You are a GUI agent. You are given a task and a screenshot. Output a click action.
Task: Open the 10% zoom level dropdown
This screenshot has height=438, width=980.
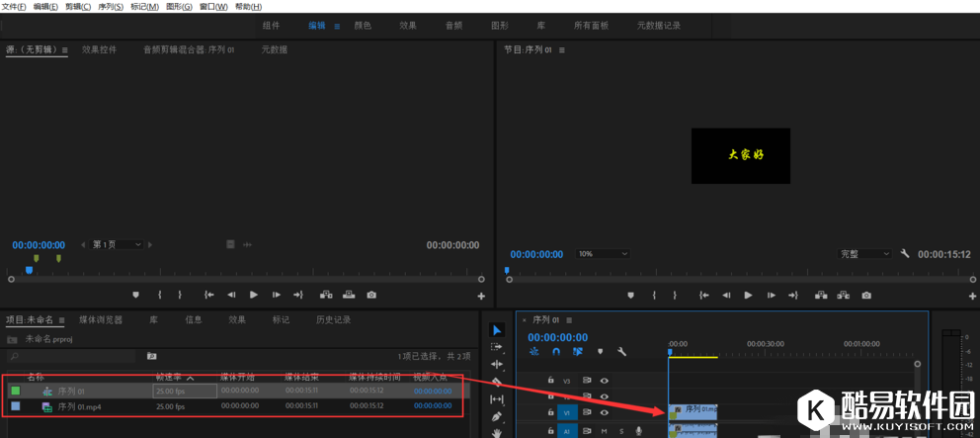point(603,254)
